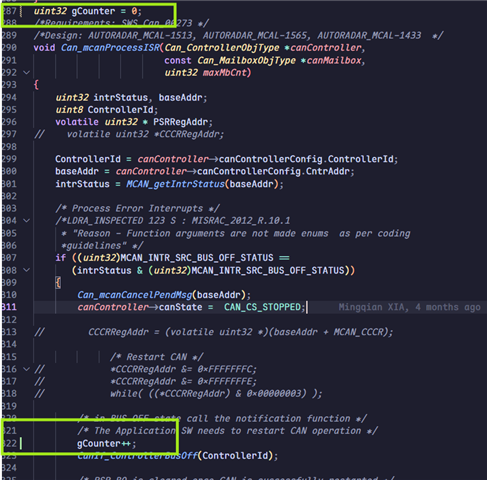Click the uint32 gCounter = 0 declaration
The height and width of the screenshot is (480, 487).
[87, 11]
